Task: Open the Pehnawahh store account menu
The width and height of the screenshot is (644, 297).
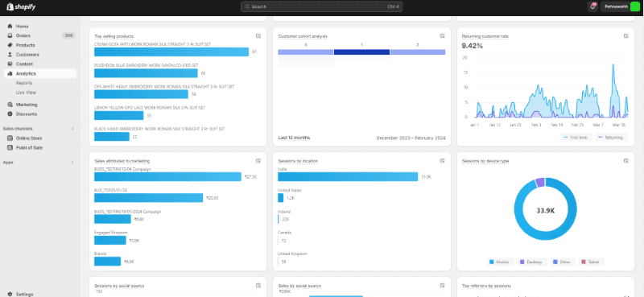Action: point(621,6)
